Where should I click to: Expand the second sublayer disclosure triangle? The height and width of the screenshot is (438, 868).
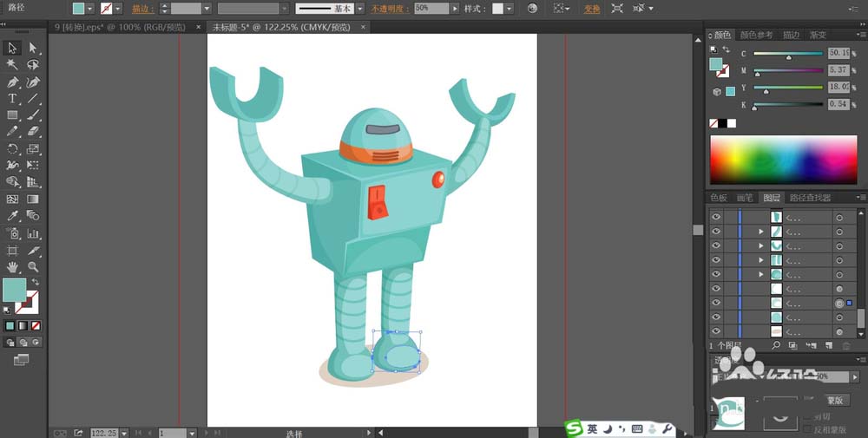coord(761,232)
